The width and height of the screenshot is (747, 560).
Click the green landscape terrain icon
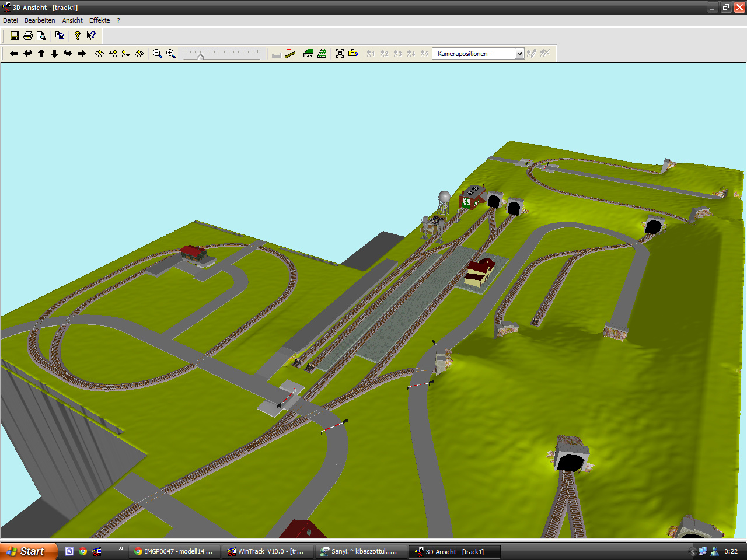tap(308, 53)
